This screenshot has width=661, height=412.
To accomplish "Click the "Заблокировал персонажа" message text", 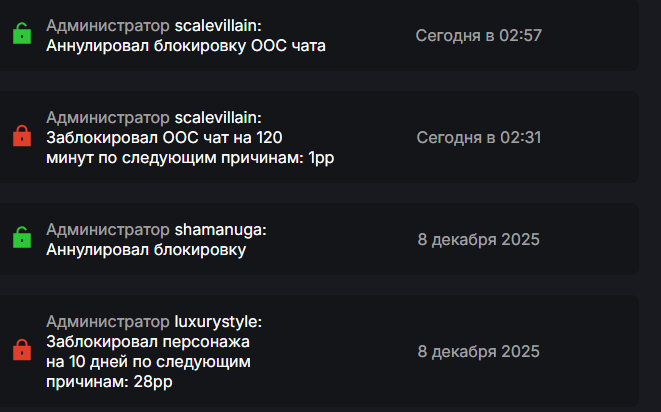I will [148, 341].
